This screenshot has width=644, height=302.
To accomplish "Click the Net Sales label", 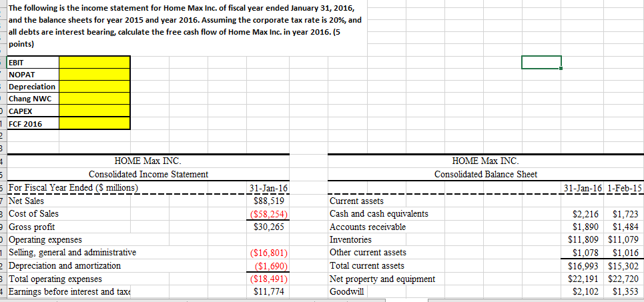I will point(27,201).
